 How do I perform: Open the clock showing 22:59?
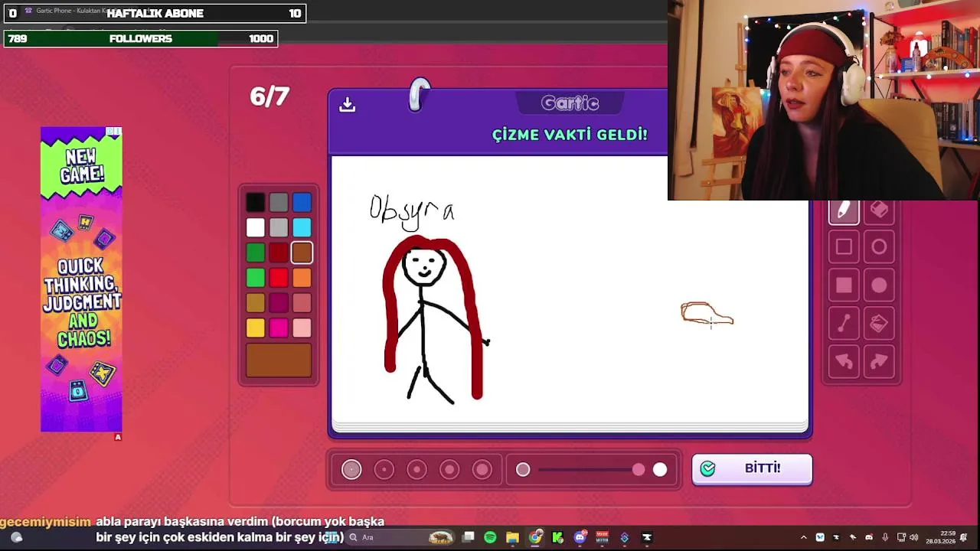(x=941, y=537)
